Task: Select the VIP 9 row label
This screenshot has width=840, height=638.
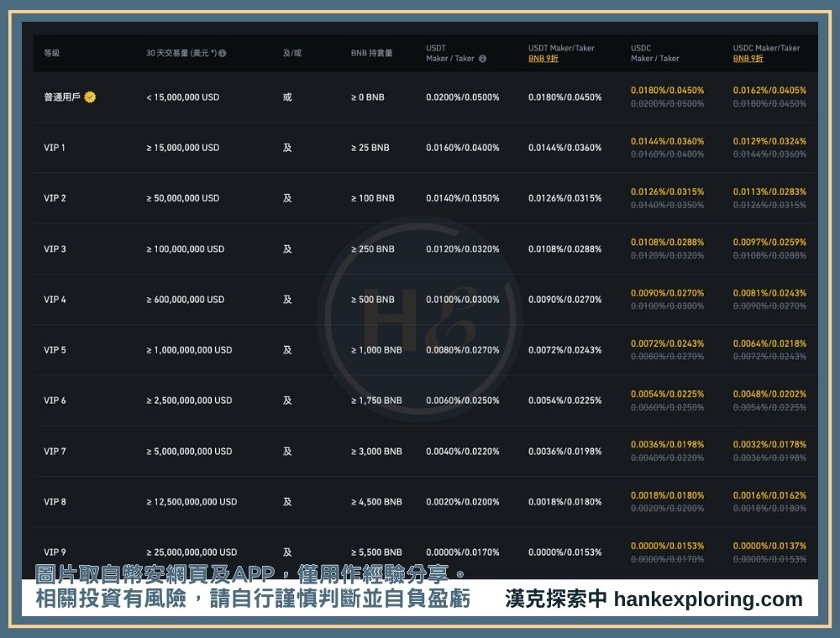Action: pos(55,552)
